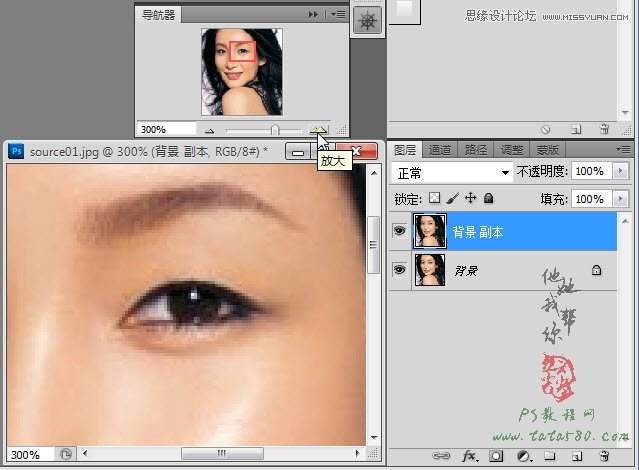Switch to the 蒙版 (Masks) tab
639x470 pixels.
(547, 150)
